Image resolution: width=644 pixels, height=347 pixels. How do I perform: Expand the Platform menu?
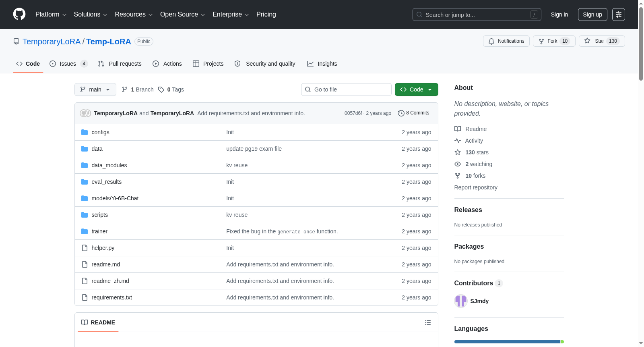[51, 15]
